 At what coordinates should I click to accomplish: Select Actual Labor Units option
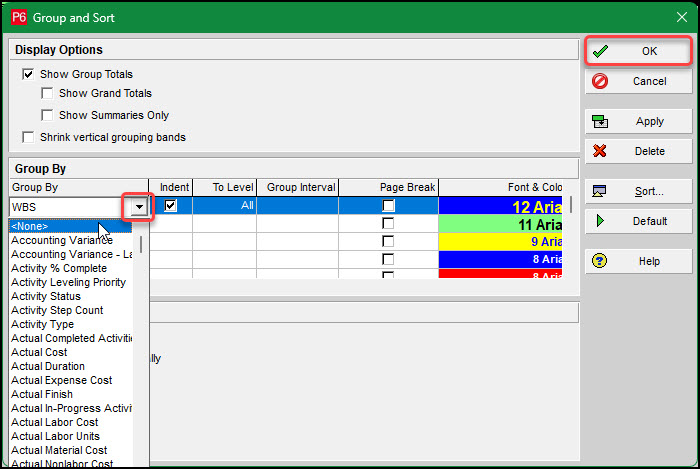(71, 436)
